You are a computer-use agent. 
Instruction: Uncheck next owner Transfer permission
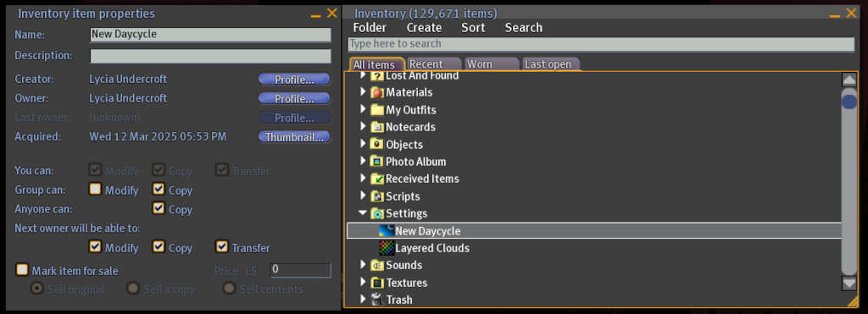[x=222, y=246]
